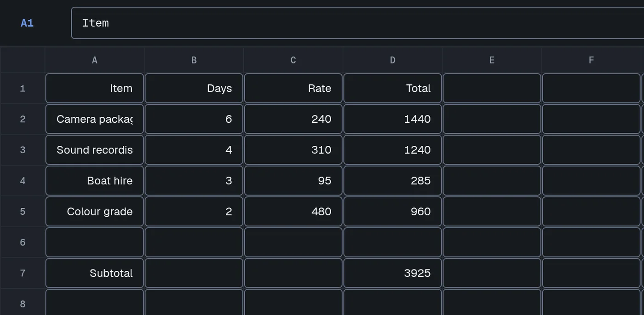
Task: Select the 'Camera packag' cell
Action: coord(95,119)
